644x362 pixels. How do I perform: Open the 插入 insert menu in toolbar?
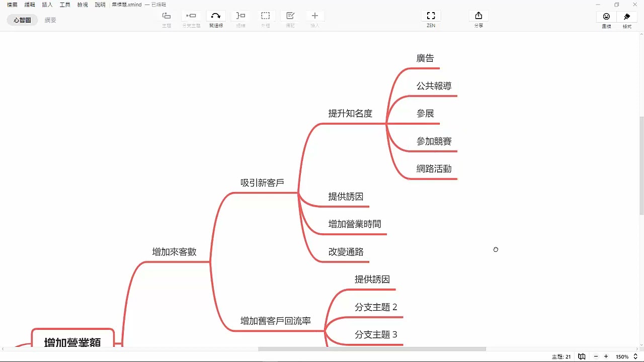(x=47, y=5)
